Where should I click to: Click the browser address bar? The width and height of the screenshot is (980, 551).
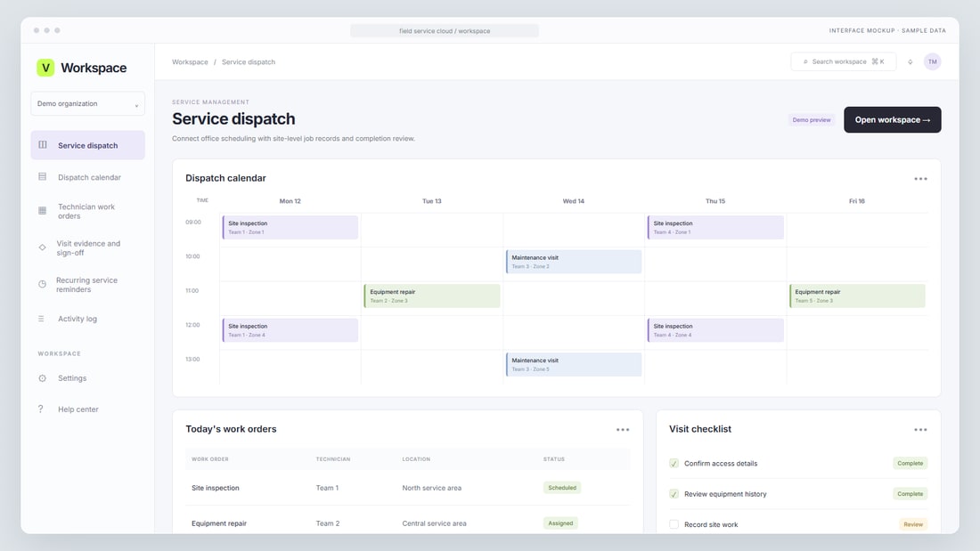445,30
